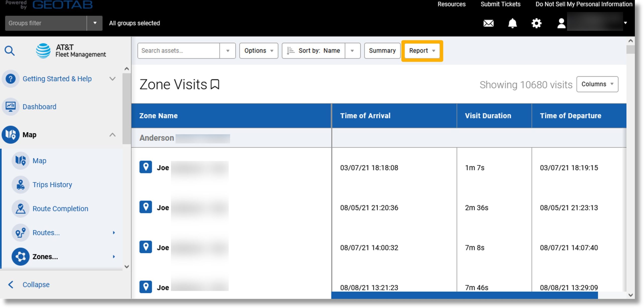Click zone pin icon in 08/08/21 13:21:23 row

(146, 287)
